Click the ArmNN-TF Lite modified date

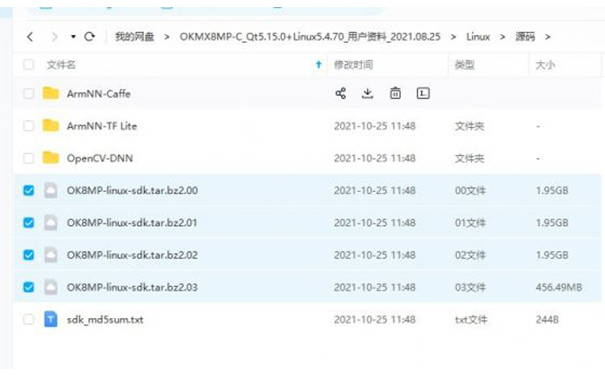tap(375, 126)
